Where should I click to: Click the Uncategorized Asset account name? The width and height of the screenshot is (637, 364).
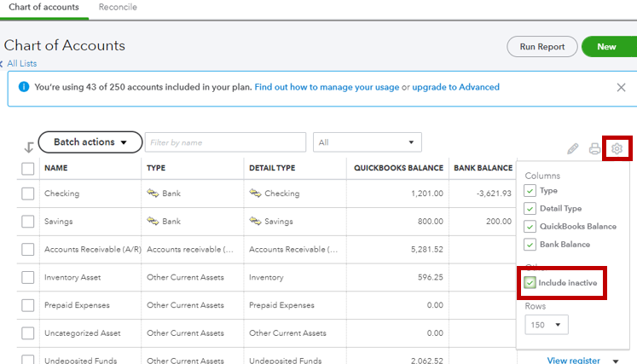pos(83,333)
